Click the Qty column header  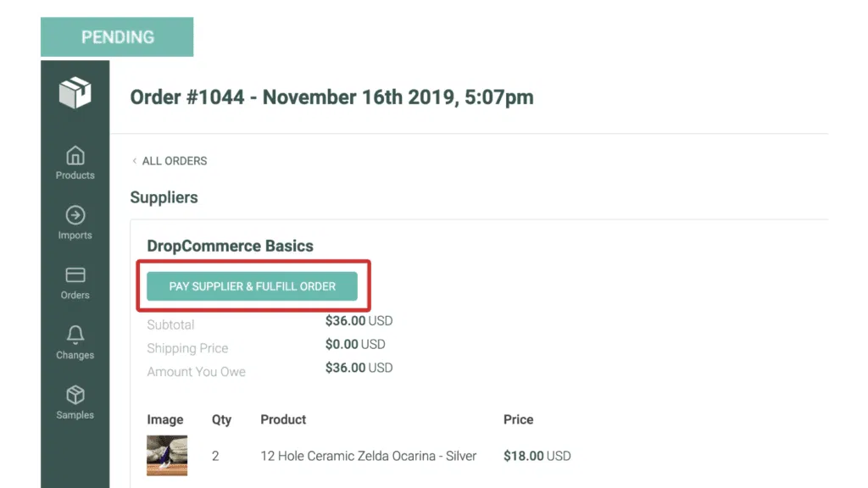point(221,419)
